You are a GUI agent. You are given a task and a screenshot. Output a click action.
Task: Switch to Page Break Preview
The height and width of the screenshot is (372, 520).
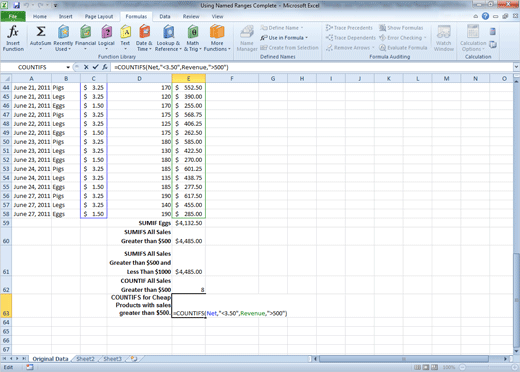point(434,367)
